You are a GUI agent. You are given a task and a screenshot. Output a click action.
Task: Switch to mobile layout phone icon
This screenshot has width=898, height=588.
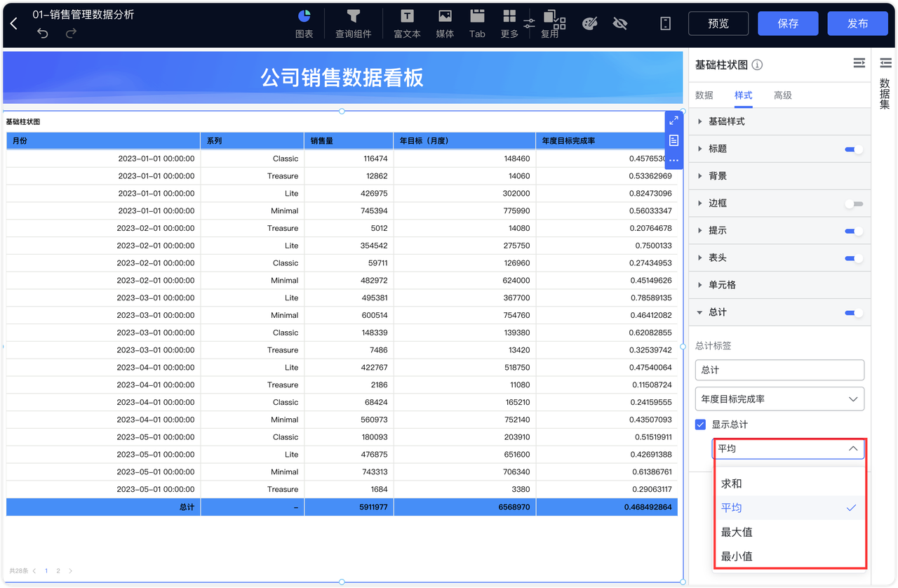click(665, 24)
